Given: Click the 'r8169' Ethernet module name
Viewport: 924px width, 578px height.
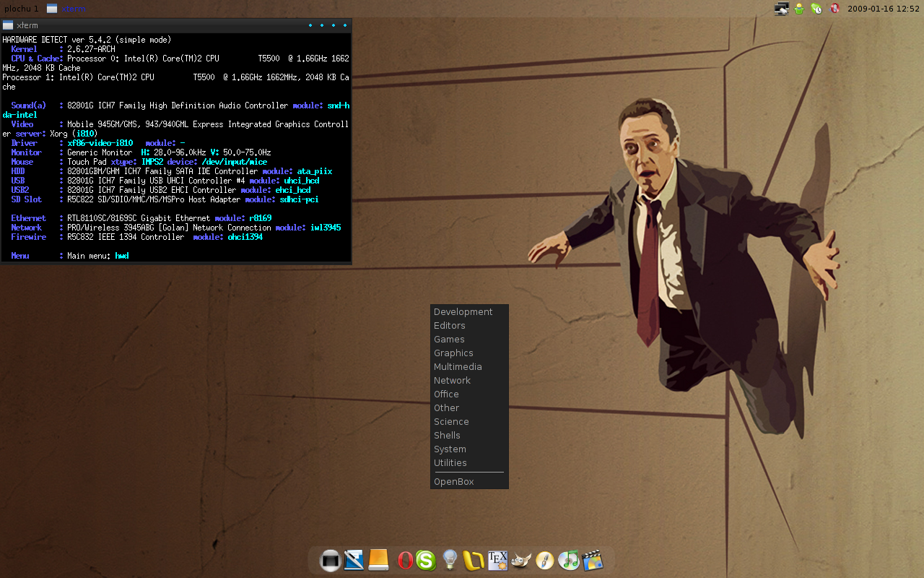Looking at the screenshot, I should tap(261, 218).
